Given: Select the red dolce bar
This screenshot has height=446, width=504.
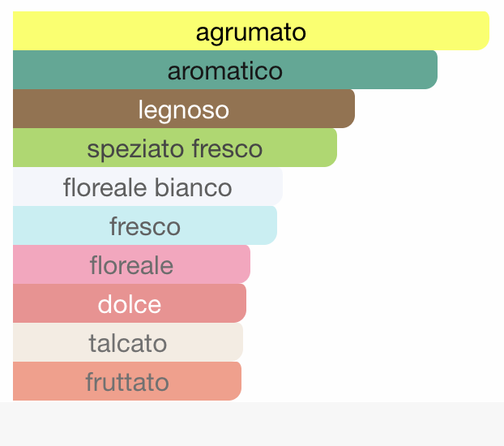Looking at the screenshot, I should (x=130, y=303).
